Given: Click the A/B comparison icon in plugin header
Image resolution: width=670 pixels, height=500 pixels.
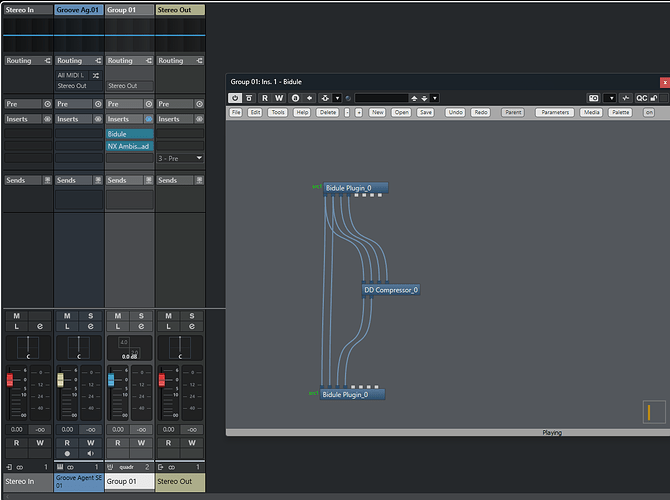Looking at the screenshot, I should [x=295, y=98].
